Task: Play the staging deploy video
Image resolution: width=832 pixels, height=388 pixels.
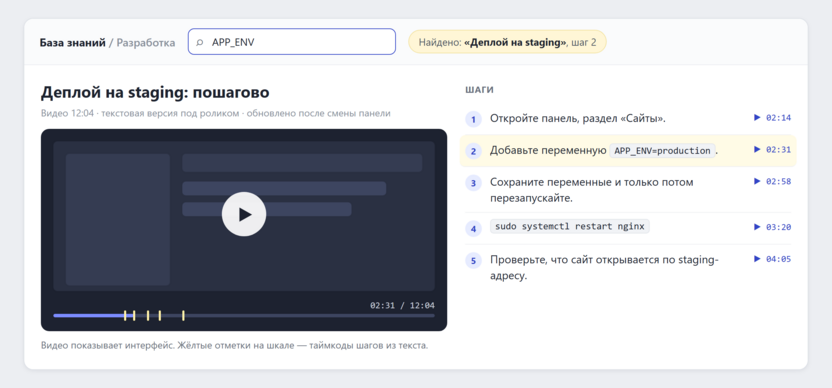Action: click(x=244, y=214)
